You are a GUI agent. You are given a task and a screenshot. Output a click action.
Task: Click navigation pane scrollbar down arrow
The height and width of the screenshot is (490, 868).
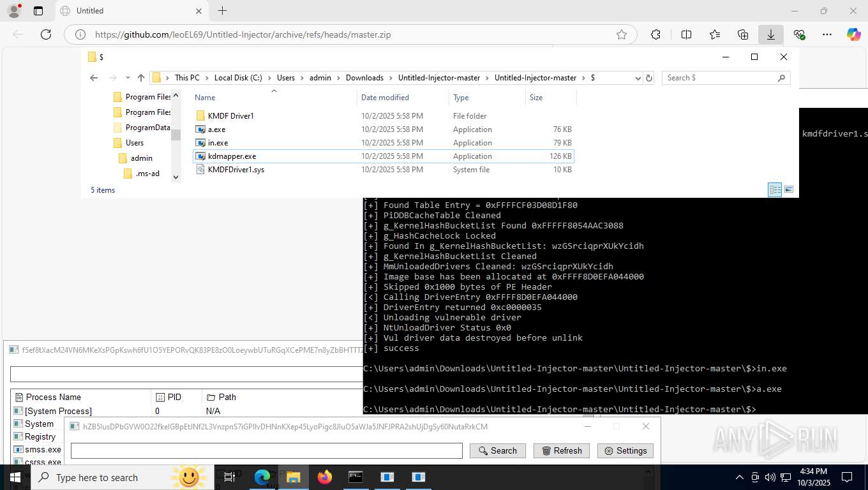[176, 177]
